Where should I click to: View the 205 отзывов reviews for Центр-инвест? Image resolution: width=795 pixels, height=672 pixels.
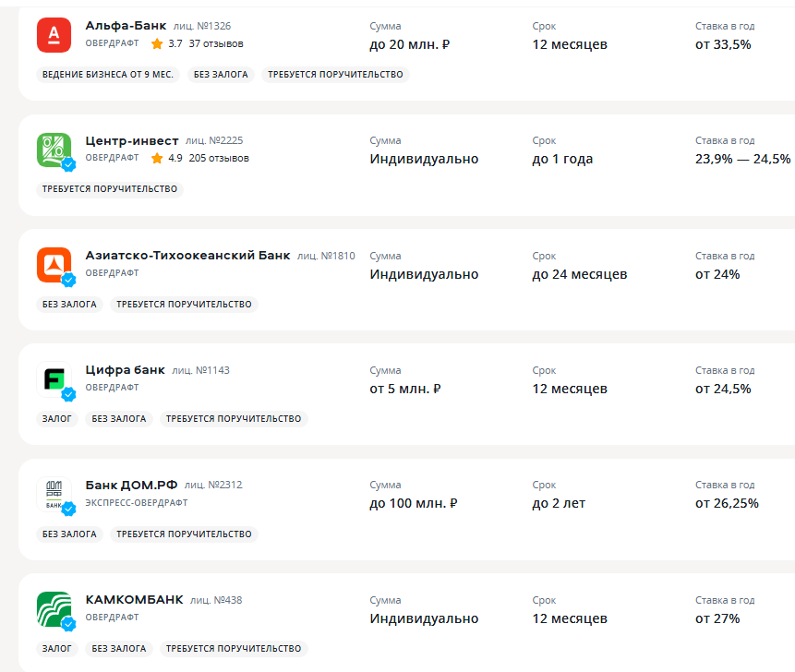click(219, 158)
